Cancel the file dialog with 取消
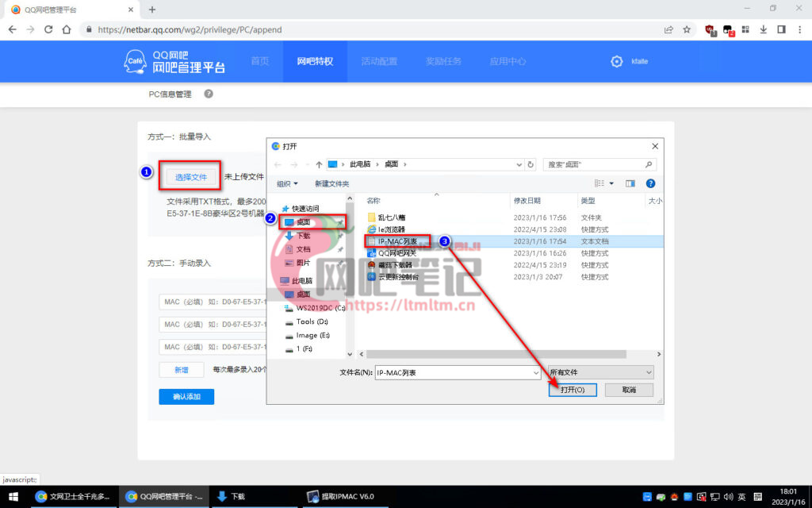812x508 pixels. pyautogui.click(x=629, y=390)
